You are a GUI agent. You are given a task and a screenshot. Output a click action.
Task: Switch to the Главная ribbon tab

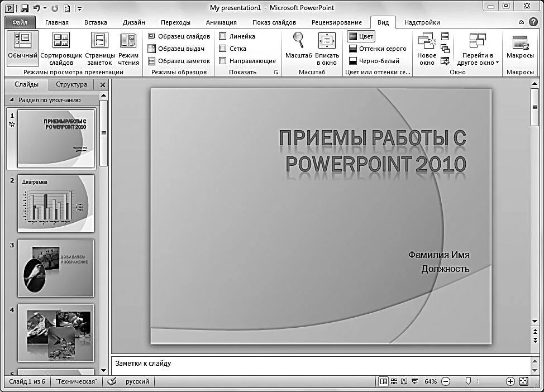57,22
